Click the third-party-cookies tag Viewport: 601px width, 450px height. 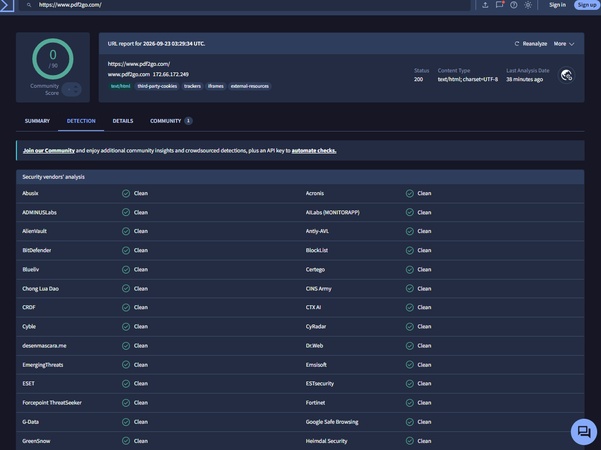(x=157, y=86)
